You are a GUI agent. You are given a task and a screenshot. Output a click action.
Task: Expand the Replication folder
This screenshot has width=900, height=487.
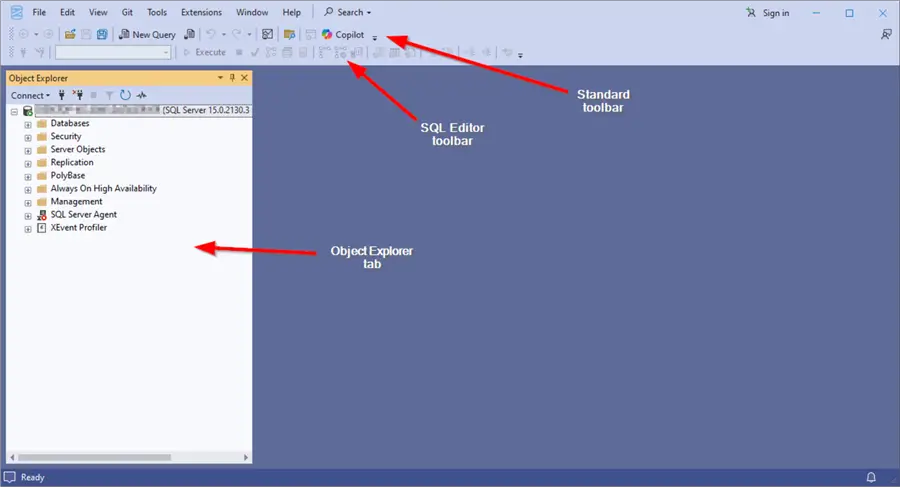[28, 164]
